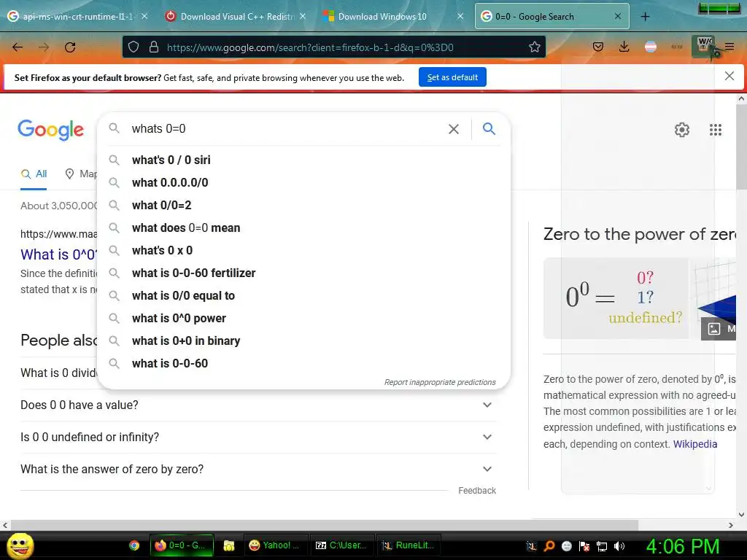Click the 0^0 equation thumbnail image
Screen dimensions: 747x560
pyautogui.click(x=616, y=298)
